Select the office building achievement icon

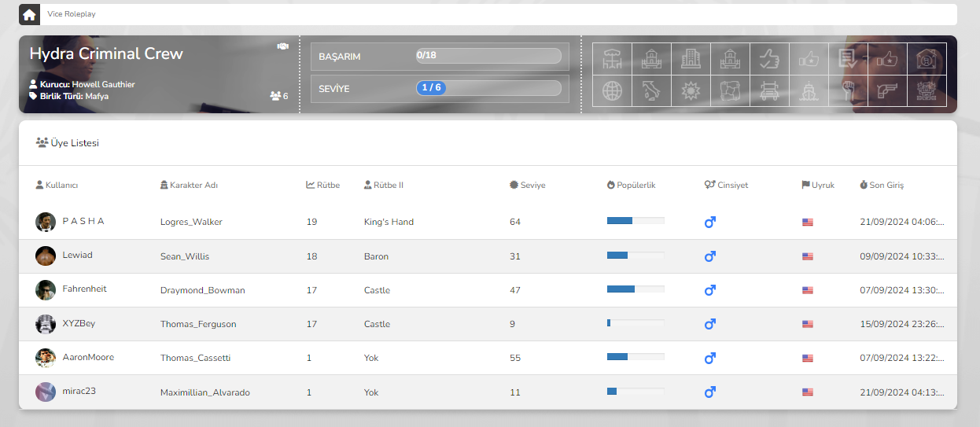click(x=691, y=58)
